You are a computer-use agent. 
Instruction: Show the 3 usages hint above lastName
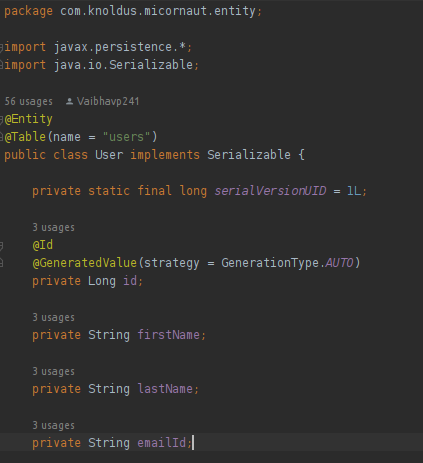coord(53,371)
